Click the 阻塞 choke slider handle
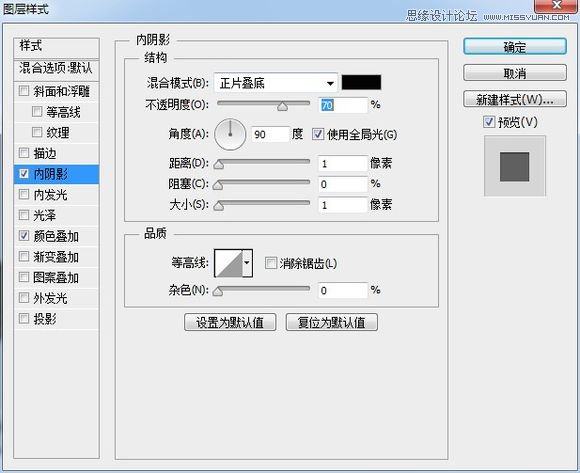This screenshot has width=580, height=473. click(218, 185)
